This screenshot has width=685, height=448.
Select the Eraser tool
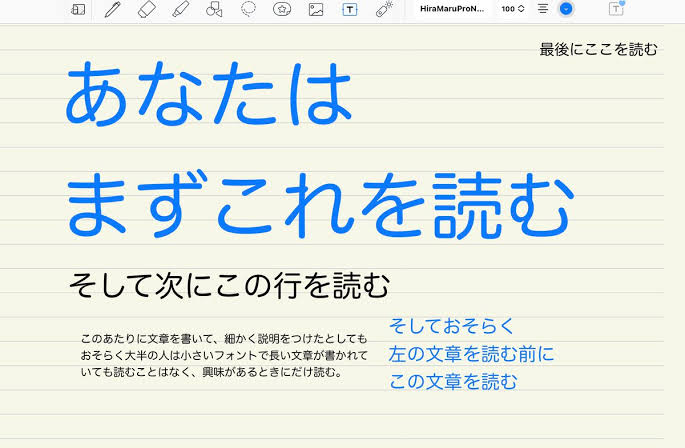(x=146, y=9)
